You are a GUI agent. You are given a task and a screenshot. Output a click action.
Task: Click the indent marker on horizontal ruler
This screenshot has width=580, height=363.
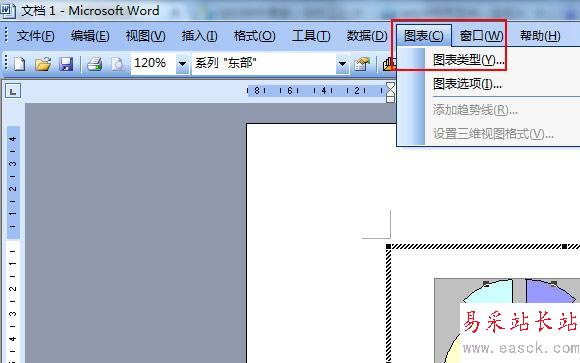tap(390, 92)
